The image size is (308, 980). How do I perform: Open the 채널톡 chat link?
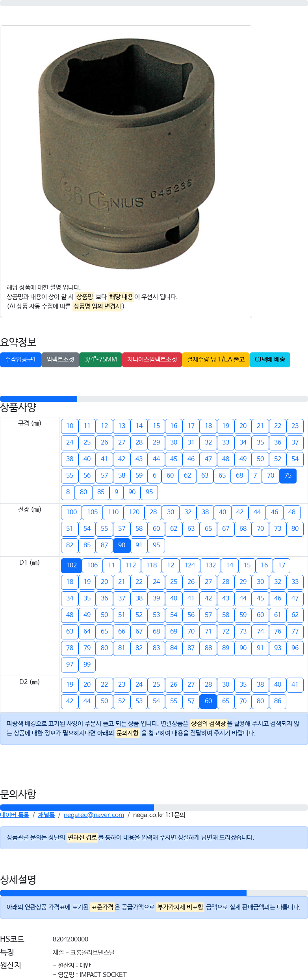click(46, 815)
